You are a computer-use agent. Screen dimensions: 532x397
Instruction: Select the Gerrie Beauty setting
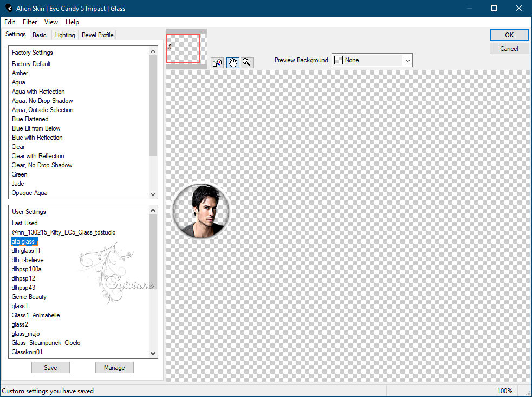tap(29, 297)
